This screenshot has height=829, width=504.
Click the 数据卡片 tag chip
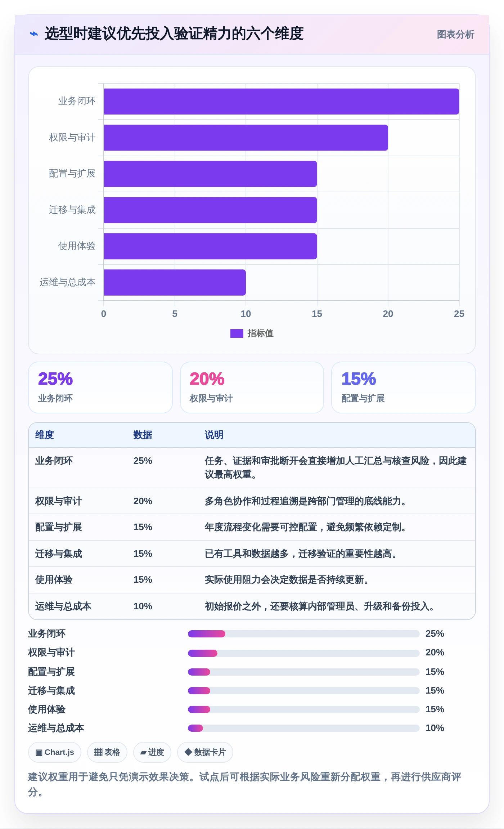click(205, 752)
